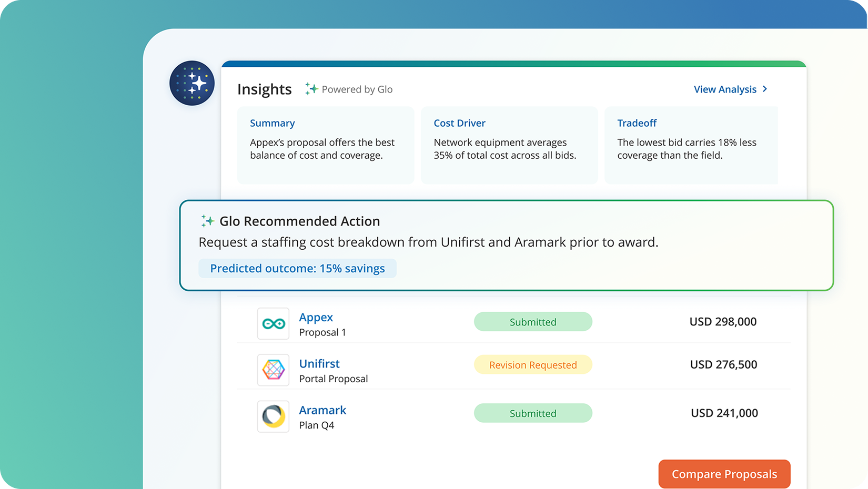868x489 pixels.
Task: Select the Cost Driver insight card heading
Action: [459, 123]
